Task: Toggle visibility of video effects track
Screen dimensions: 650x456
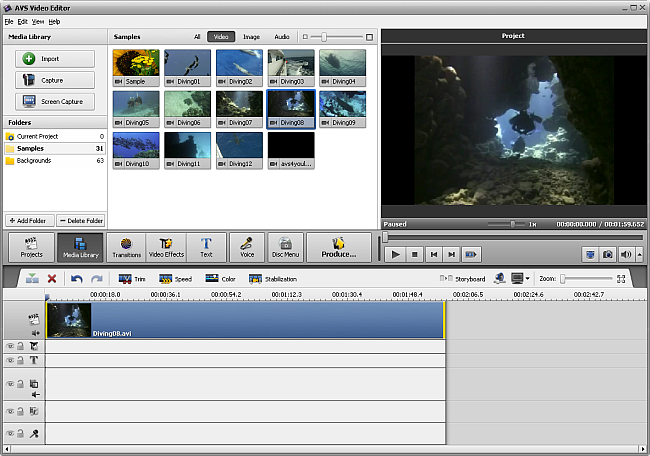Action: 10,346
